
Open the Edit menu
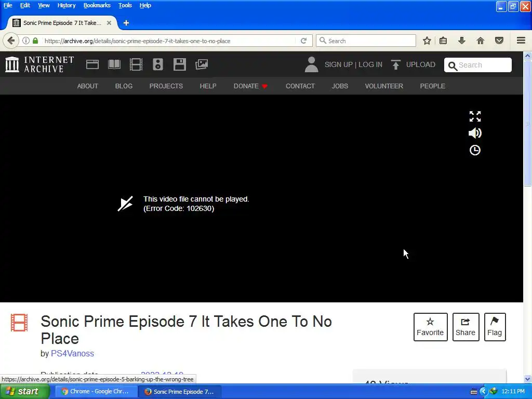25,5
